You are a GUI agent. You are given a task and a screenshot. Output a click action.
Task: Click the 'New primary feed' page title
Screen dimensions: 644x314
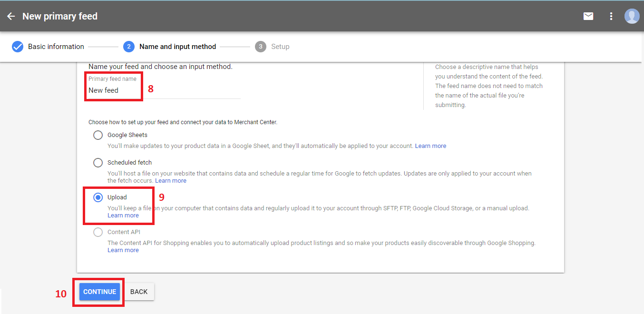(x=60, y=16)
